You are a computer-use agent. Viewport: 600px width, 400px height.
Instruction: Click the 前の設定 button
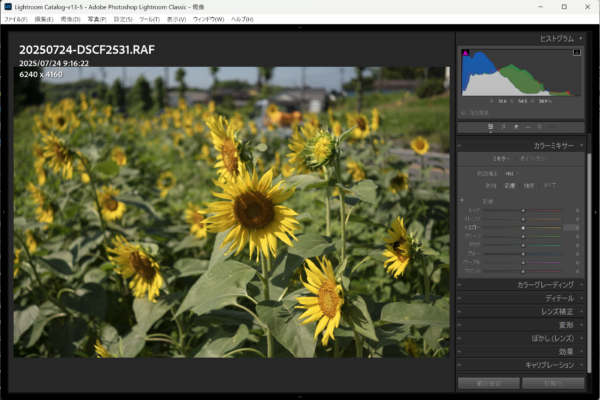(x=488, y=383)
